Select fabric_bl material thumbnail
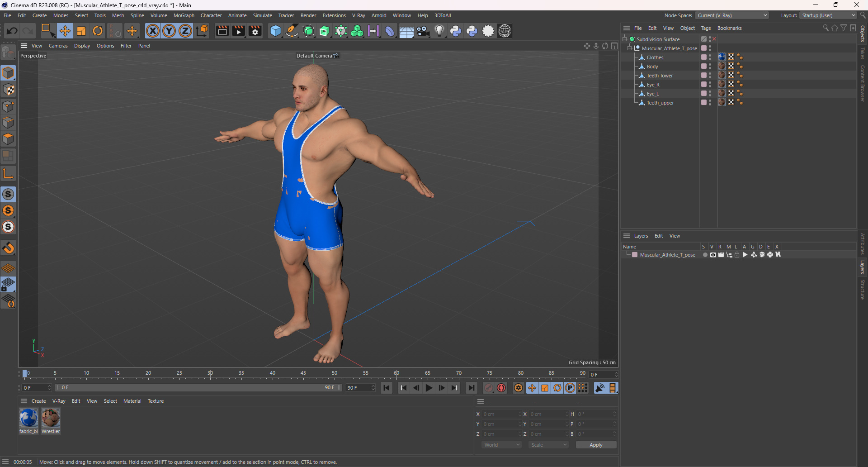 (28, 418)
